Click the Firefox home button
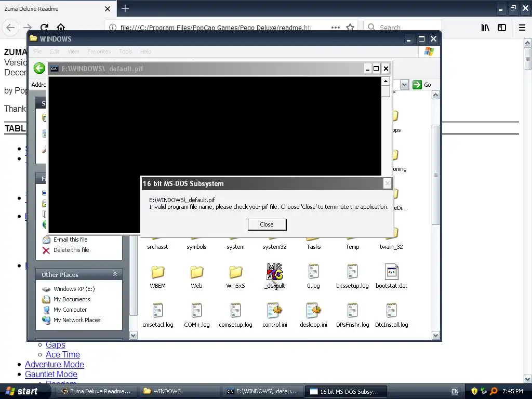This screenshot has width=532, height=399. [61, 28]
